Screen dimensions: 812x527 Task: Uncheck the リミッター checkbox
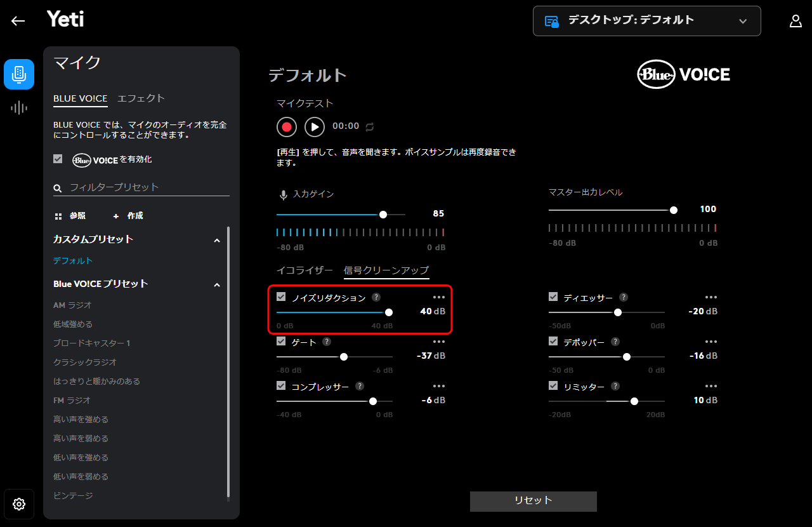(x=553, y=386)
